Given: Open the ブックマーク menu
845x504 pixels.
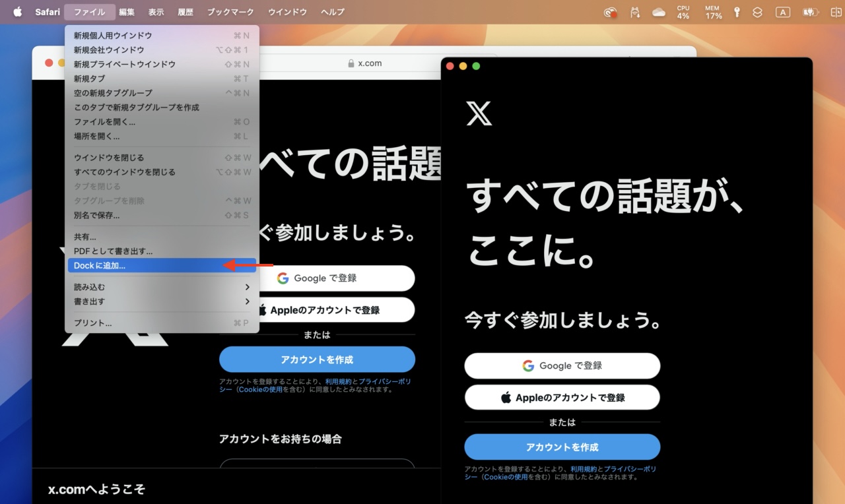Looking at the screenshot, I should [231, 12].
